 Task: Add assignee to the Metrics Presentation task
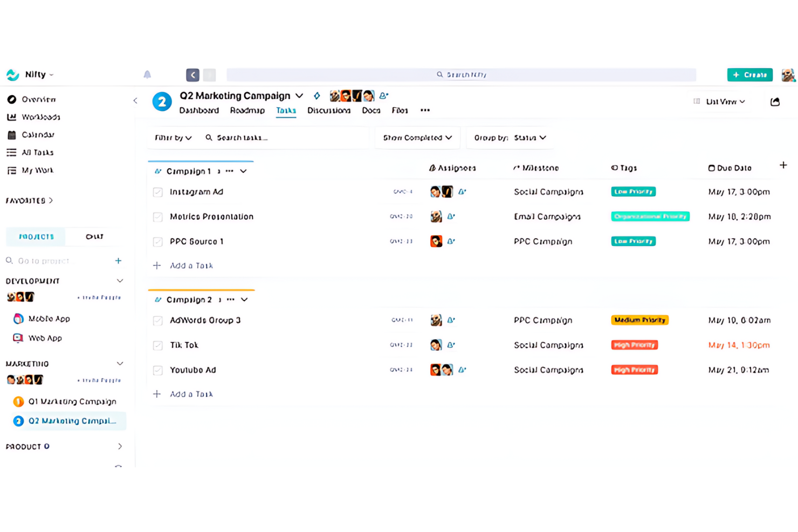(451, 217)
